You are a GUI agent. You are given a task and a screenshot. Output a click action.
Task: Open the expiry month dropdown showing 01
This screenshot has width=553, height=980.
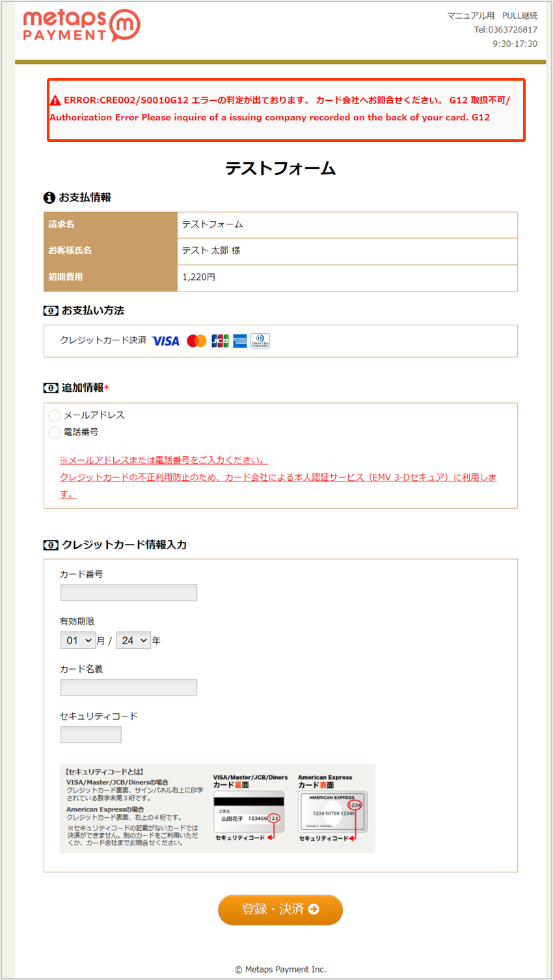pyautogui.click(x=78, y=640)
